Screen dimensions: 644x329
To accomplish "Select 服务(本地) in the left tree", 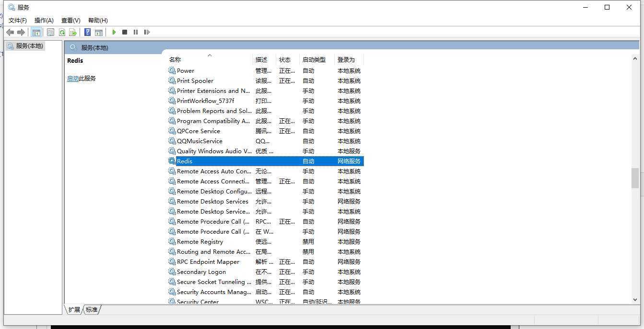I will tap(29, 46).
